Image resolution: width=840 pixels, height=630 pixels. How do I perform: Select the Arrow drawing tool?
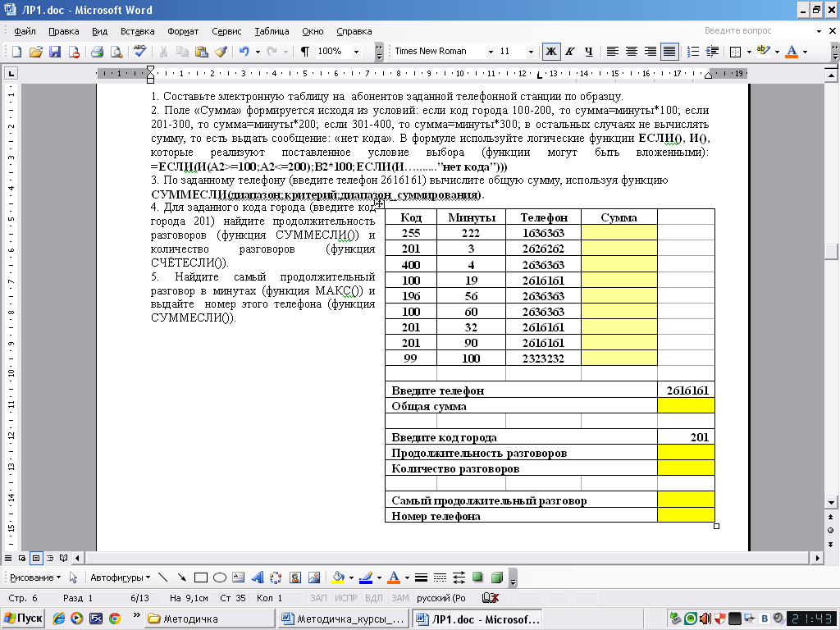click(181, 577)
